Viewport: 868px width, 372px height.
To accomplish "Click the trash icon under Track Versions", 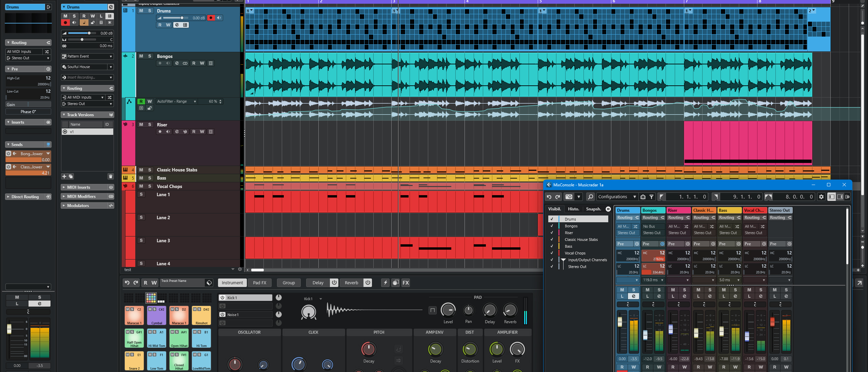I will click(x=110, y=176).
